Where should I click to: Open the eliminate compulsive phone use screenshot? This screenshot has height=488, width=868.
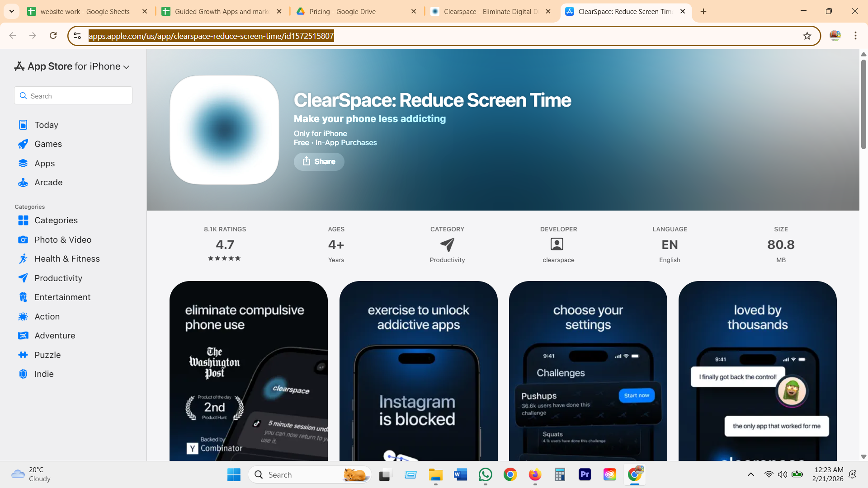(249, 371)
